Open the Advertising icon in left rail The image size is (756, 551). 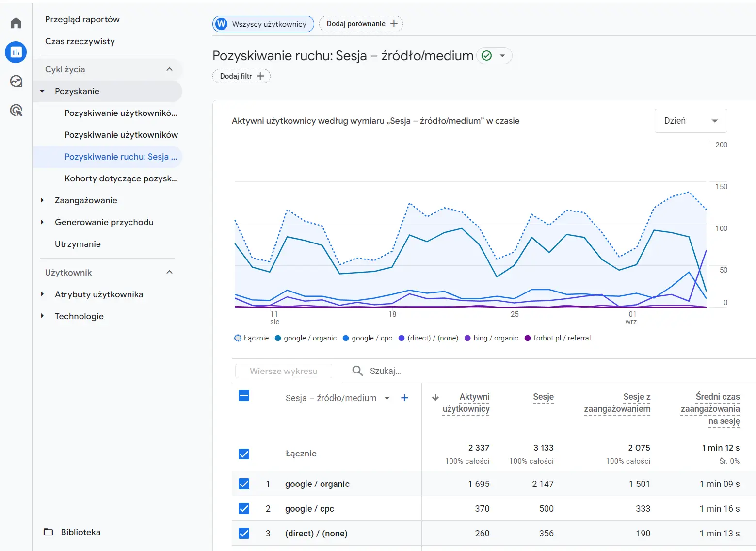click(16, 111)
